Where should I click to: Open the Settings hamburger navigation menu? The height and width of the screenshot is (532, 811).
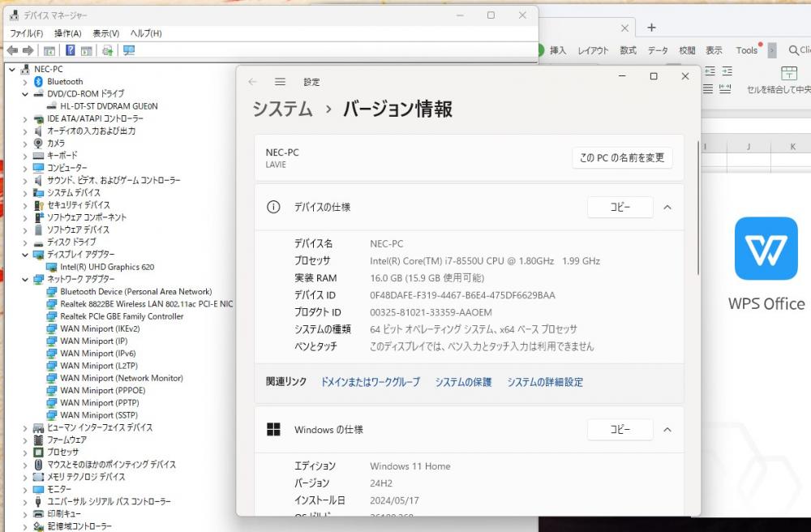tap(280, 82)
